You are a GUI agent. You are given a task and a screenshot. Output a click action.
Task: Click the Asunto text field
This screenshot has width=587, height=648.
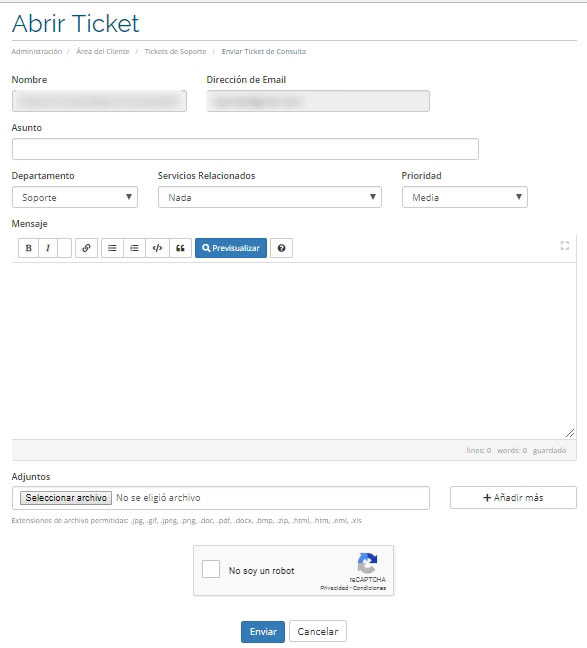pos(245,149)
